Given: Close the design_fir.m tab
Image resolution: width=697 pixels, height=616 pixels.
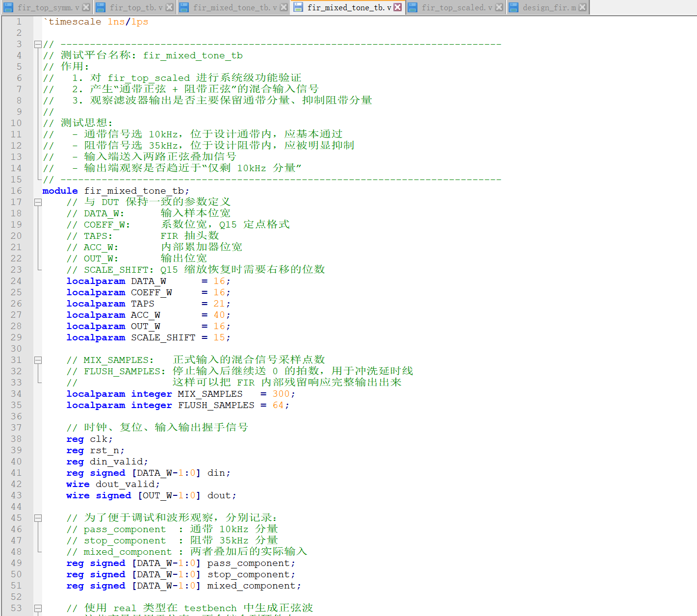Looking at the screenshot, I should pyautogui.click(x=582, y=7).
